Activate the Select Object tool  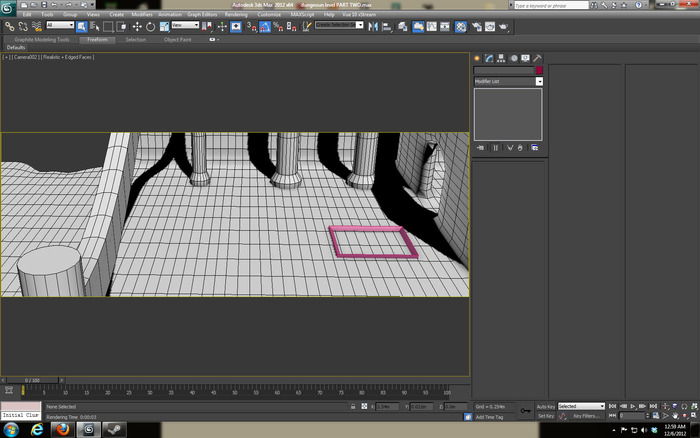(x=82, y=27)
